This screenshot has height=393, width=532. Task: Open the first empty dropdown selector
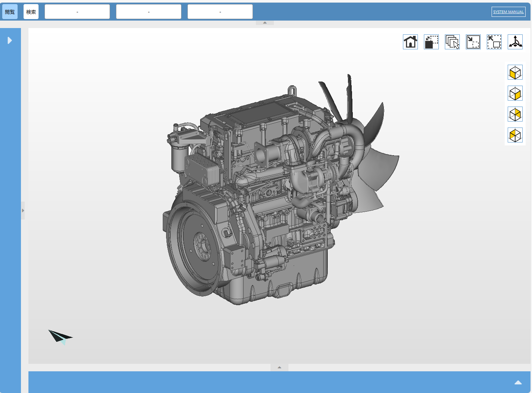point(77,12)
